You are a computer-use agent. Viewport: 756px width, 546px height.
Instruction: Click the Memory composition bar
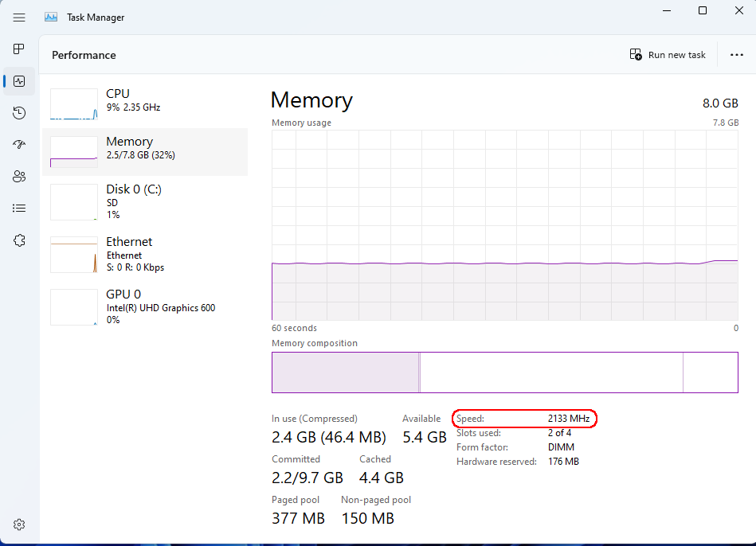pyautogui.click(x=505, y=372)
